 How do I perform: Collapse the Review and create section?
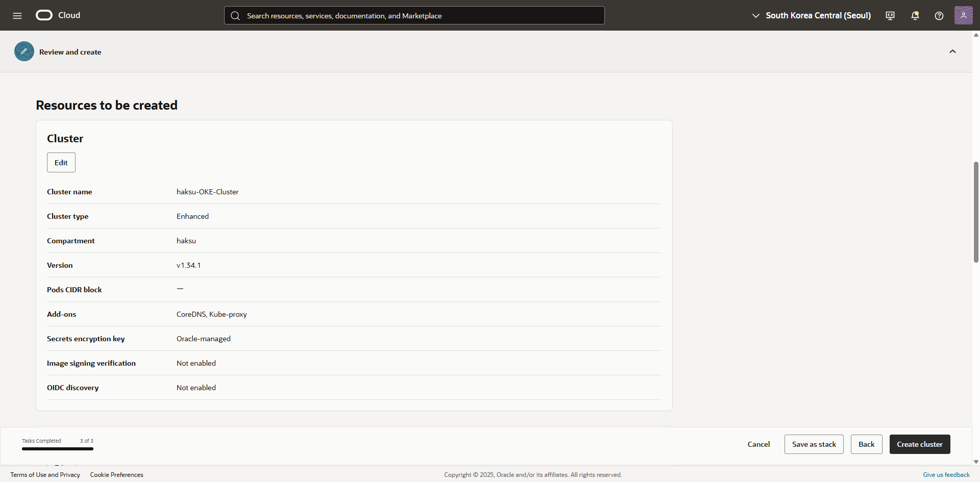(952, 52)
